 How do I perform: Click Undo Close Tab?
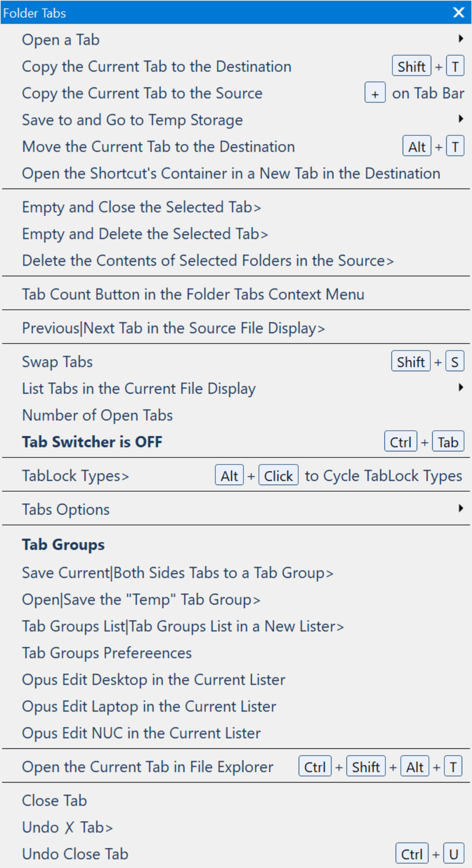(75, 854)
